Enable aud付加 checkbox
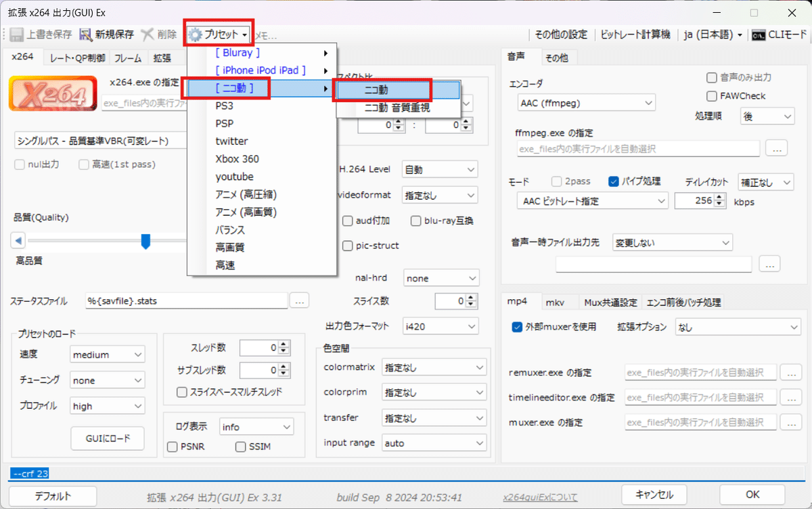Viewport: 812px width, 509px height. coord(347,221)
